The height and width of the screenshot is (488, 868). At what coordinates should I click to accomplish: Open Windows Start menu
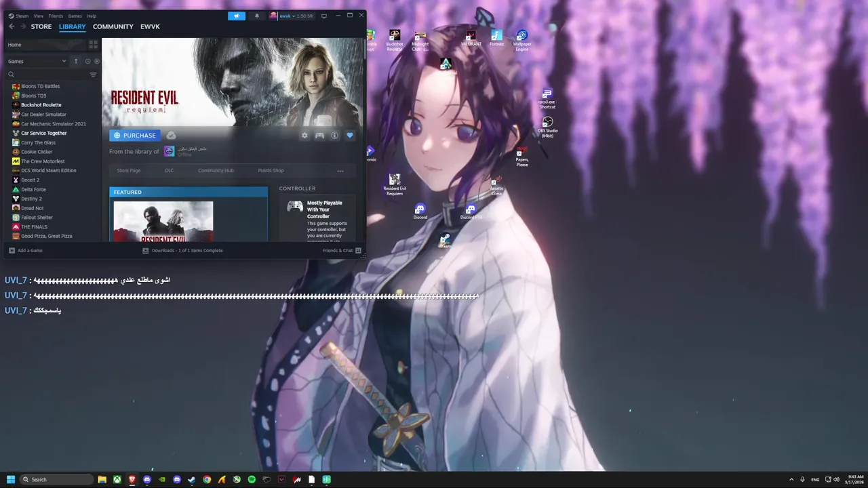11,479
